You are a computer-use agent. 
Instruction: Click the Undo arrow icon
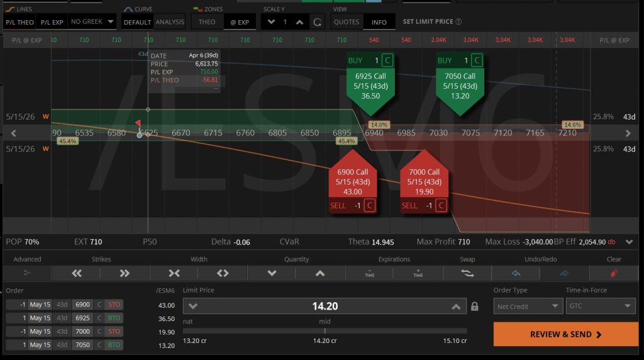click(x=516, y=273)
